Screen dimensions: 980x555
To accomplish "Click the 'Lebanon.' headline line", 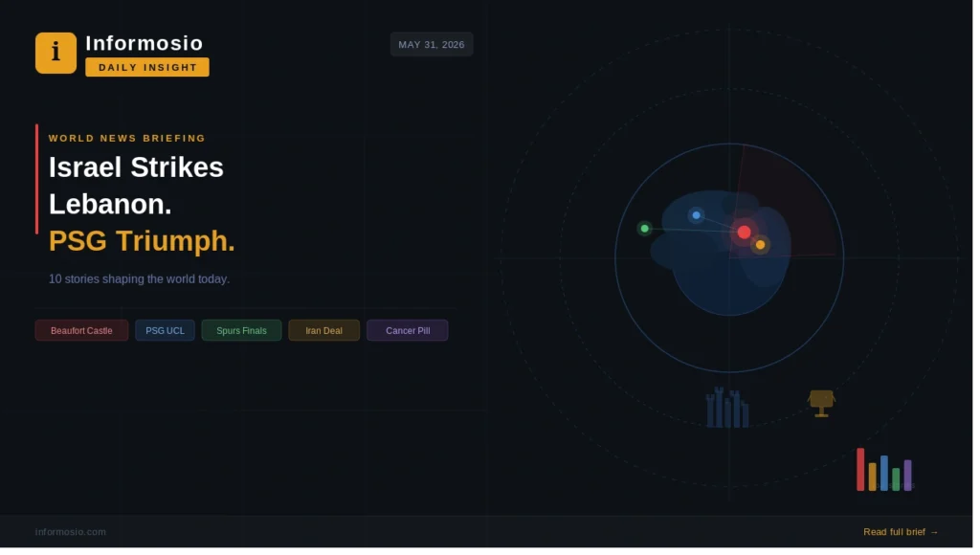I will [111, 206].
